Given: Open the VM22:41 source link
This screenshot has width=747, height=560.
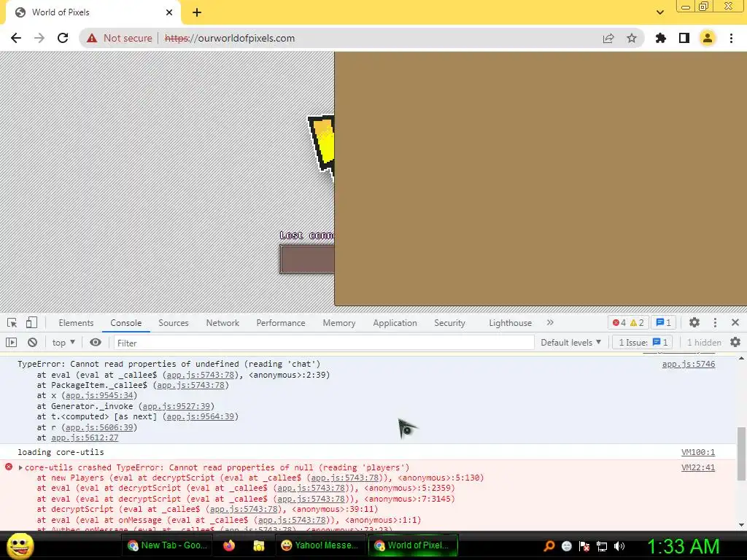Looking at the screenshot, I should (x=698, y=467).
